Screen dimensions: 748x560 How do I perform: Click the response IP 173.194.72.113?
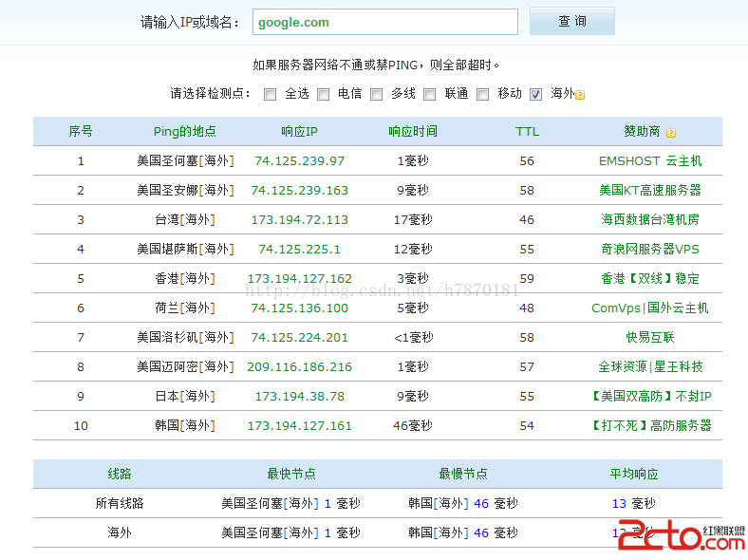(x=300, y=220)
